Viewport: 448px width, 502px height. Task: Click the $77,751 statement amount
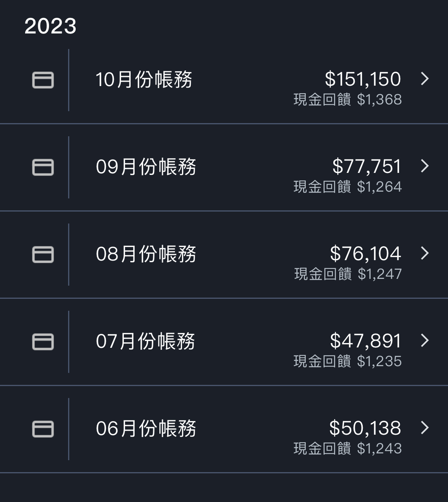click(x=367, y=166)
